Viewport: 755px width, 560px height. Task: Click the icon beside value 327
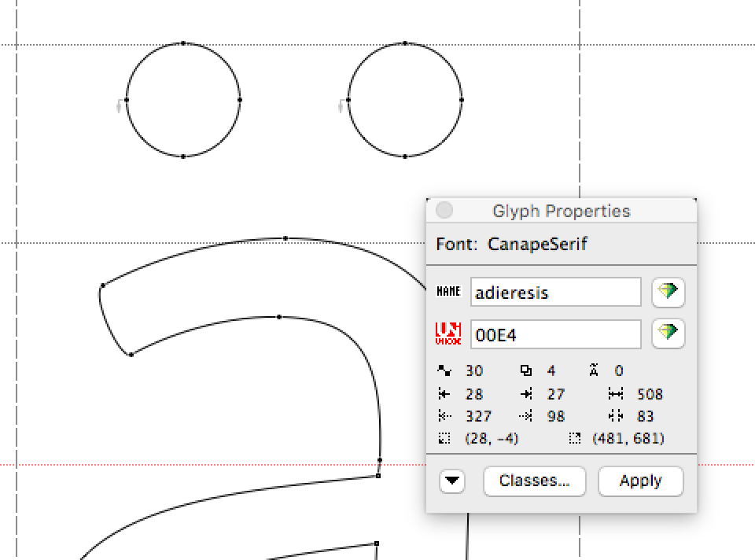444,415
